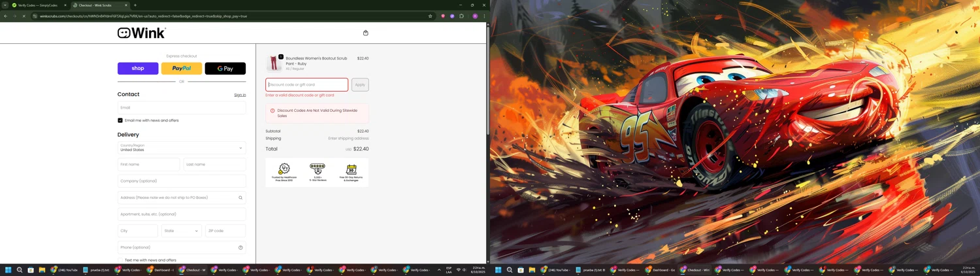
Task: Enable Text me with news and offers
Action: point(120,260)
